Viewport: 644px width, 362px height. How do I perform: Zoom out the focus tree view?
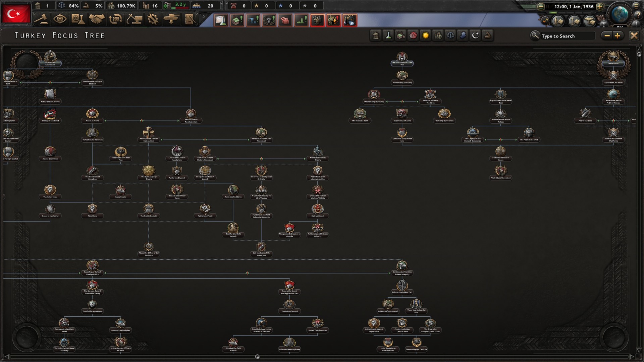(x=607, y=36)
